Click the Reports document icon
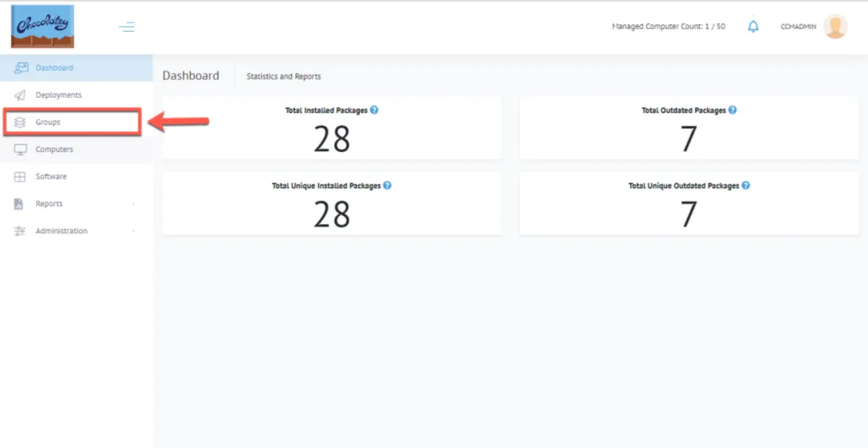868x448 pixels. 20,204
